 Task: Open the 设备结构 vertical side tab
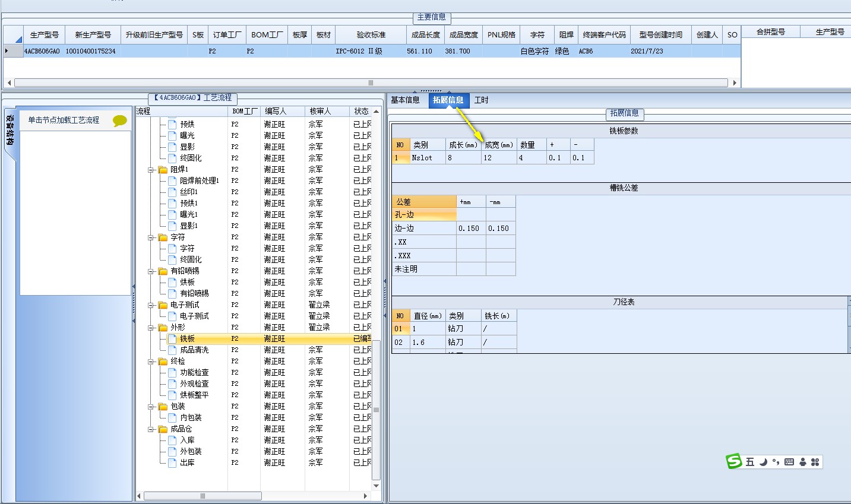pos(10,131)
